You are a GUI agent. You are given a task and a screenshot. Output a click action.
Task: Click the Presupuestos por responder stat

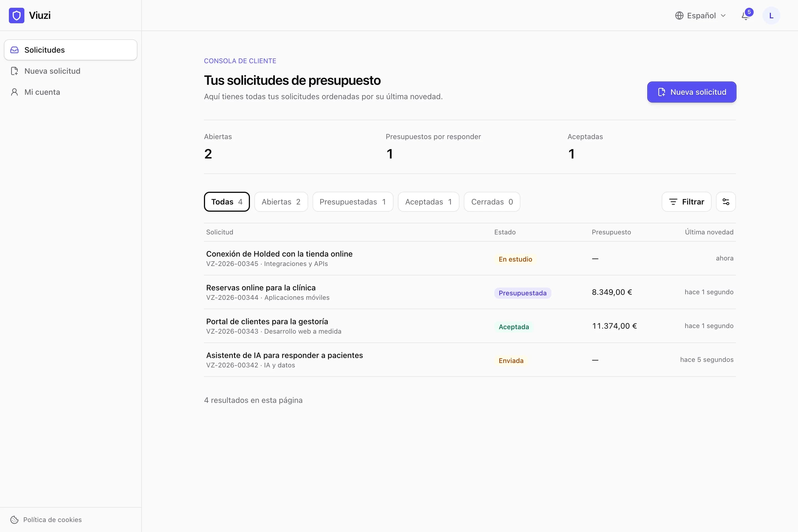pyautogui.click(x=433, y=147)
